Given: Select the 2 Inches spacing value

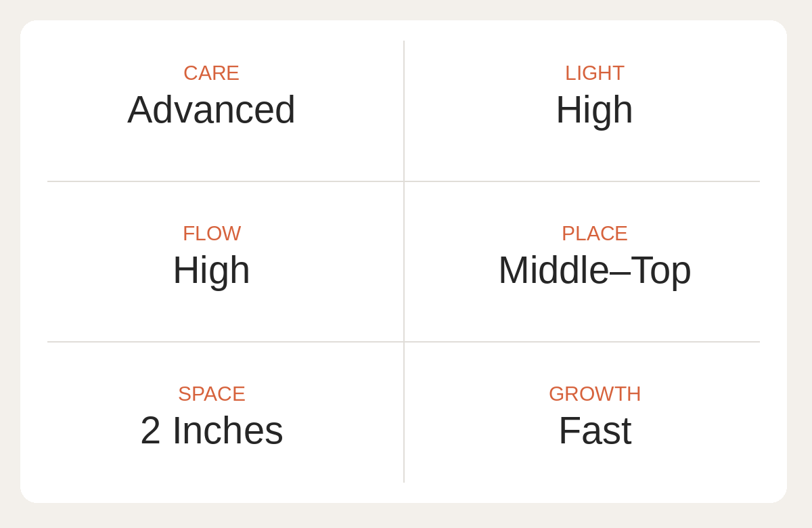Looking at the screenshot, I should 212,431.
